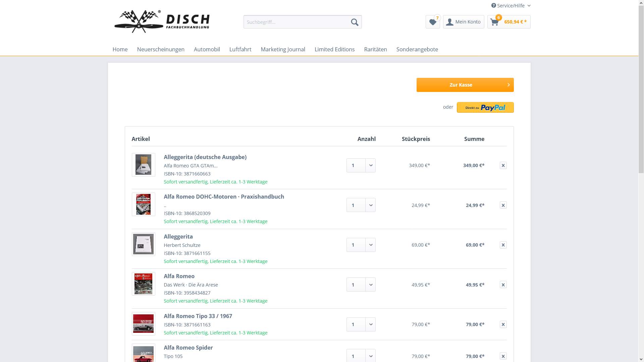Remove Alleggerita (deutsche Ausgabe) from cart
Viewport: 644px width, 362px height.
503,165
